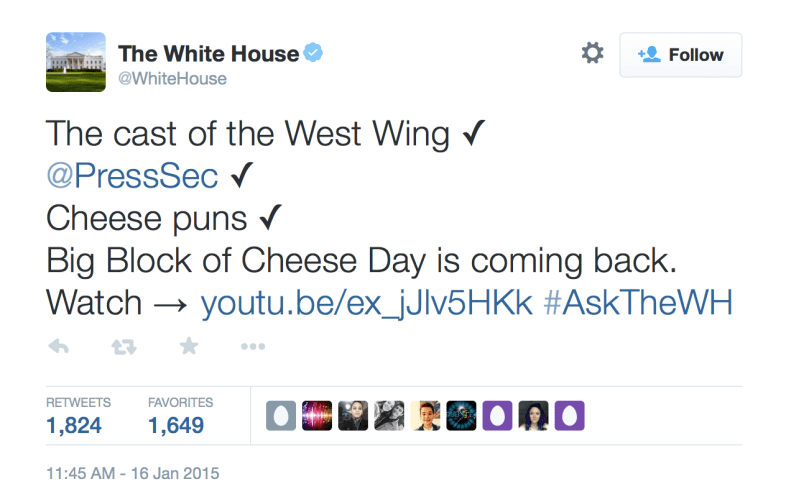Open the youtu.be/ex_jJlv5HKk video link
Viewport: 786px width, 502px height.
click(366, 303)
